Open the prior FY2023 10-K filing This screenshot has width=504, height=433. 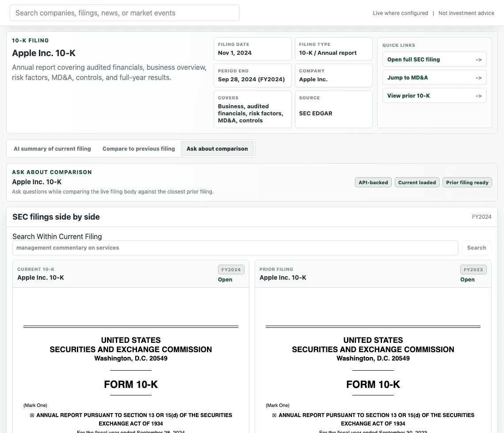[x=467, y=279]
